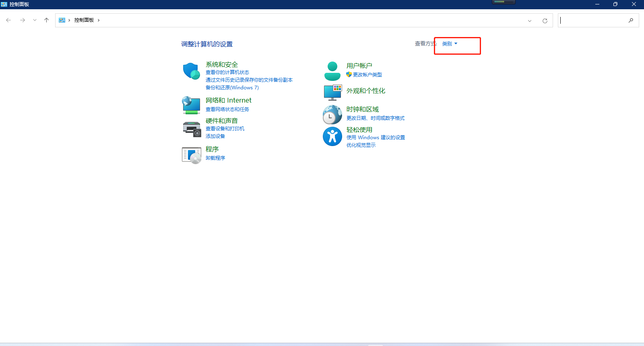
Task: Open the 网络和 Internet category heading
Action: pyautogui.click(x=229, y=100)
